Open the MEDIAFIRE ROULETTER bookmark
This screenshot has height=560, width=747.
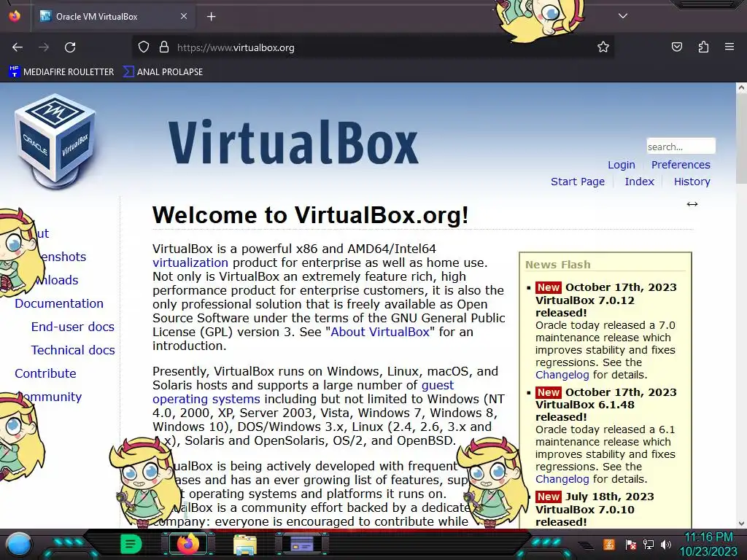[61, 72]
